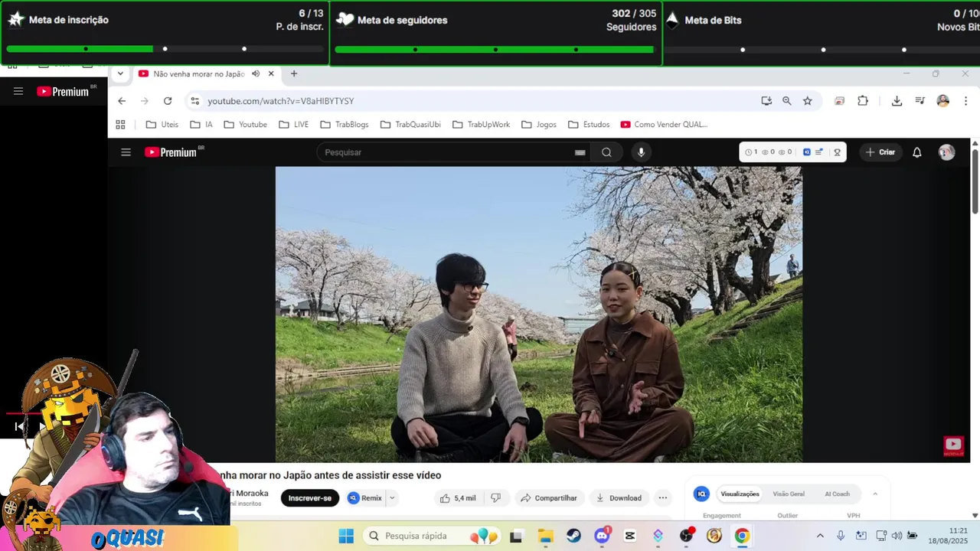
Task: Open CapCut from the taskbar
Action: pos(630,536)
